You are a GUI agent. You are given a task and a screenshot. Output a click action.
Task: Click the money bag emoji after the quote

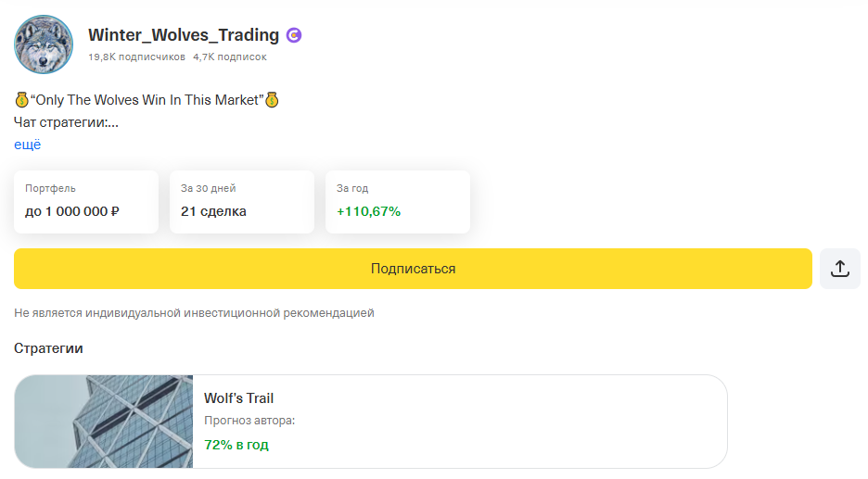pyautogui.click(x=272, y=99)
